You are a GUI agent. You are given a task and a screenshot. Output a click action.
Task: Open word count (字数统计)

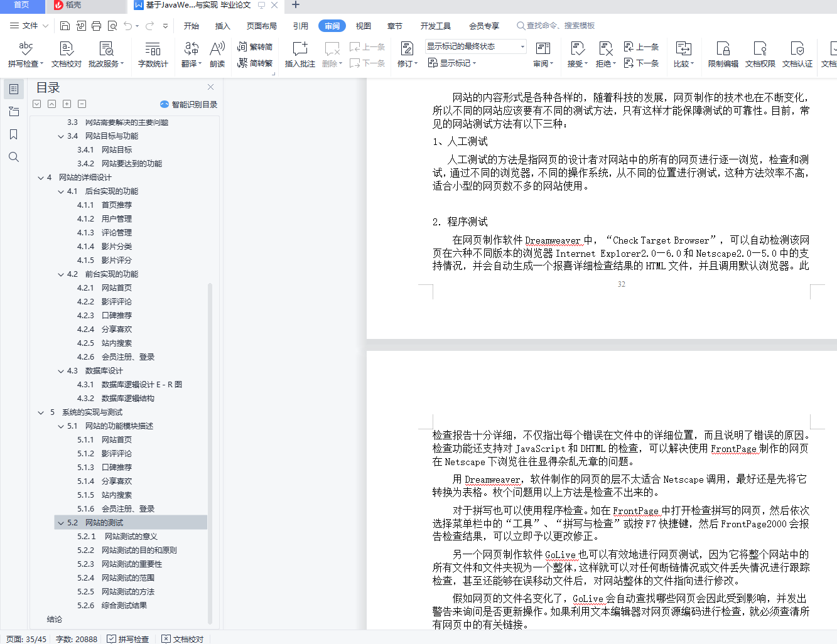(153, 55)
